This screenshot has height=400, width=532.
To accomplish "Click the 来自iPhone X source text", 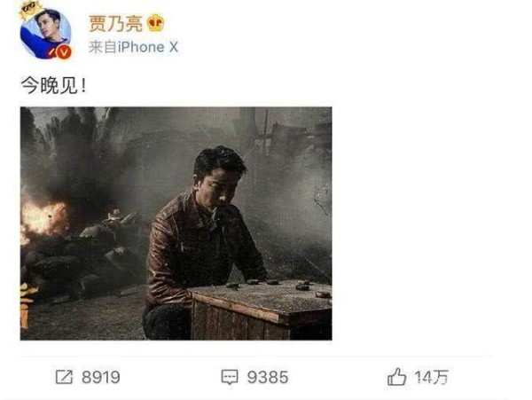I will (x=133, y=47).
